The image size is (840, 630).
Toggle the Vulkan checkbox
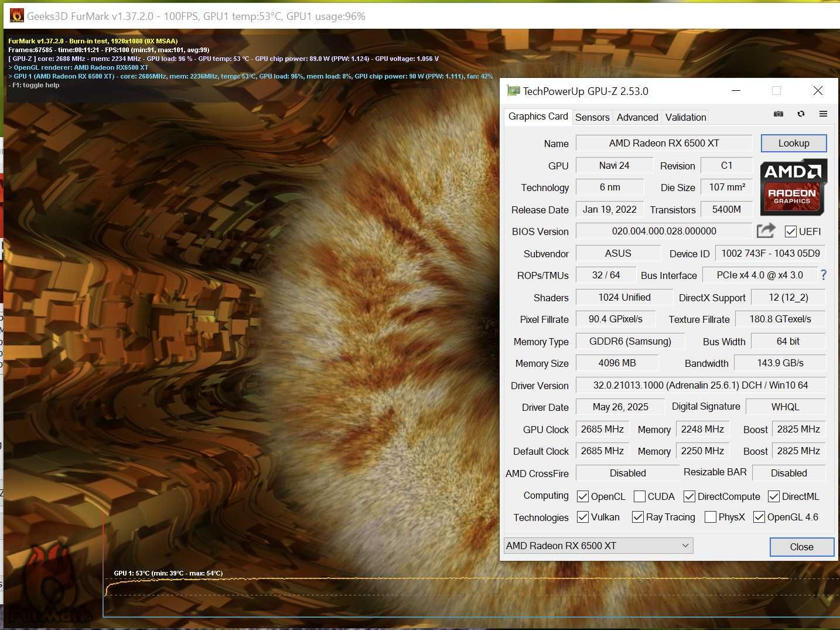click(x=582, y=517)
